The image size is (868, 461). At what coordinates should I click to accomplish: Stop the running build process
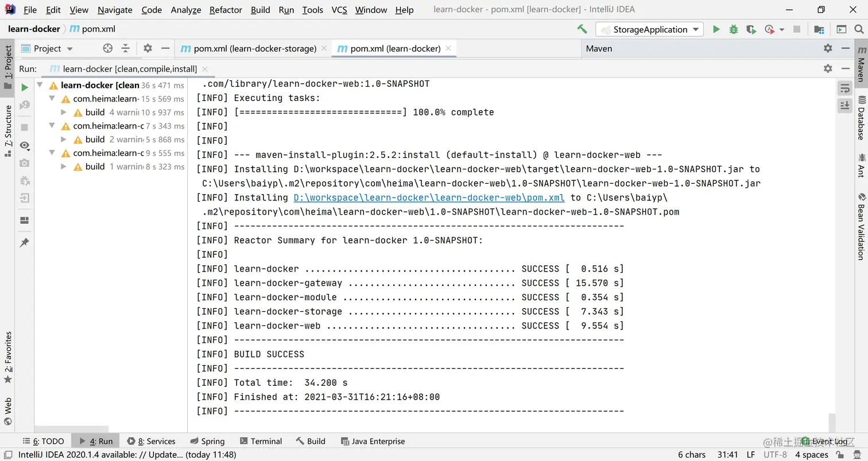[x=24, y=127]
